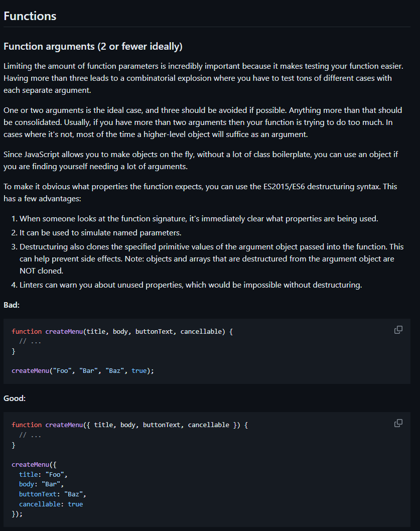420x531 pixels.
Task: Click the 'title: "Foo"' code line
Action: [43, 474]
